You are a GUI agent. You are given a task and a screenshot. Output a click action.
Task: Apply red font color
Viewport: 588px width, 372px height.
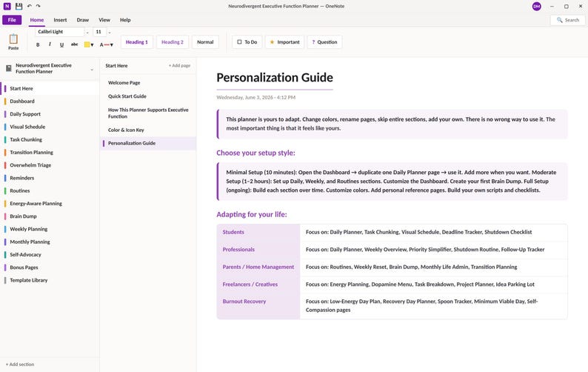click(x=104, y=44)
